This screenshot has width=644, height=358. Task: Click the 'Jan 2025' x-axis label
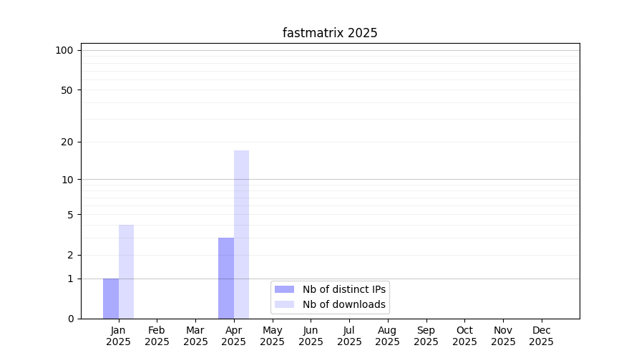[x=119, y=336]
